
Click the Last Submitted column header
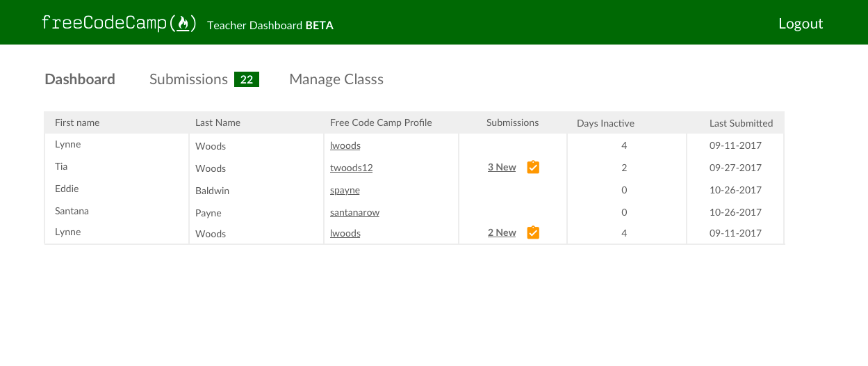tap(741, 123)
